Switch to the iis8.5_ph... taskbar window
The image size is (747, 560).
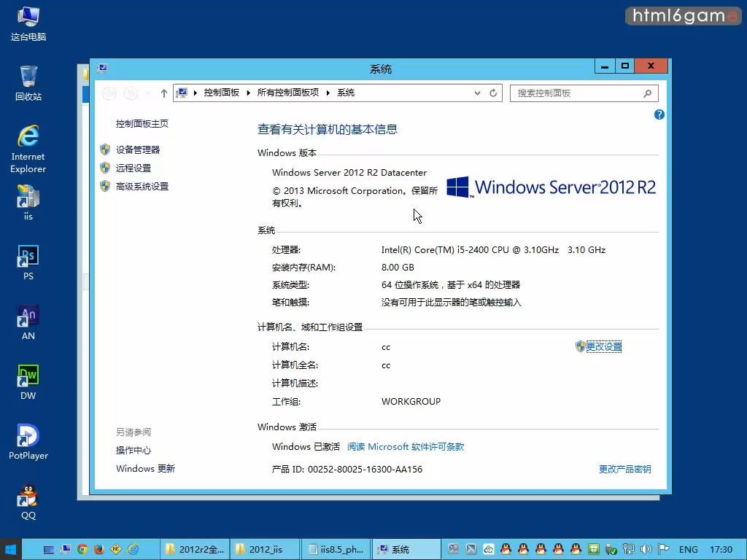point(336,550)
